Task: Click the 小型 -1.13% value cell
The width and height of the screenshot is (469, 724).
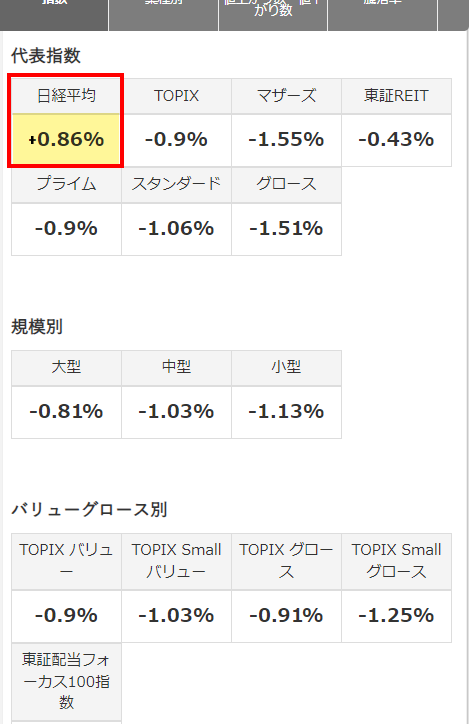Action: [286, 412]
